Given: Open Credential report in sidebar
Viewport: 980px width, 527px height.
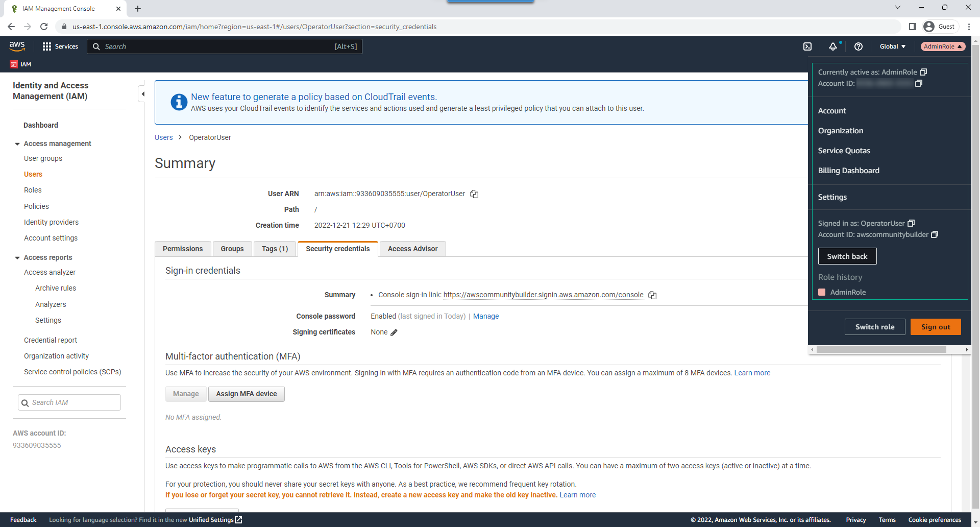Looking at the screenshot, I should (51, 340).
